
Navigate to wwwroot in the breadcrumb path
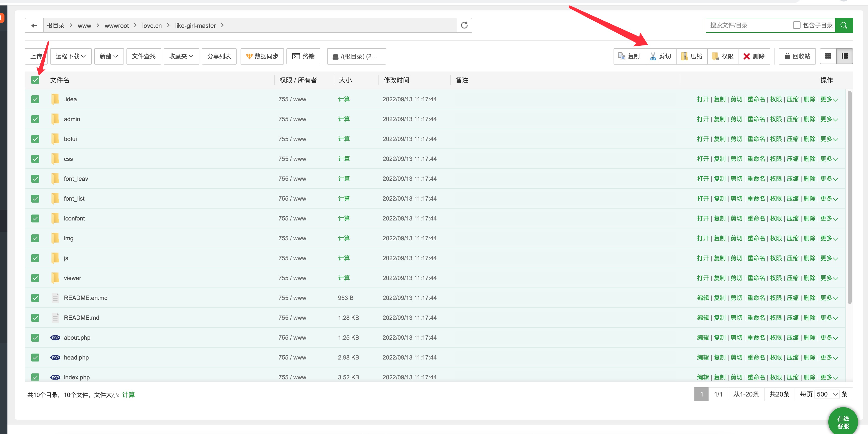tap(117, 26)
